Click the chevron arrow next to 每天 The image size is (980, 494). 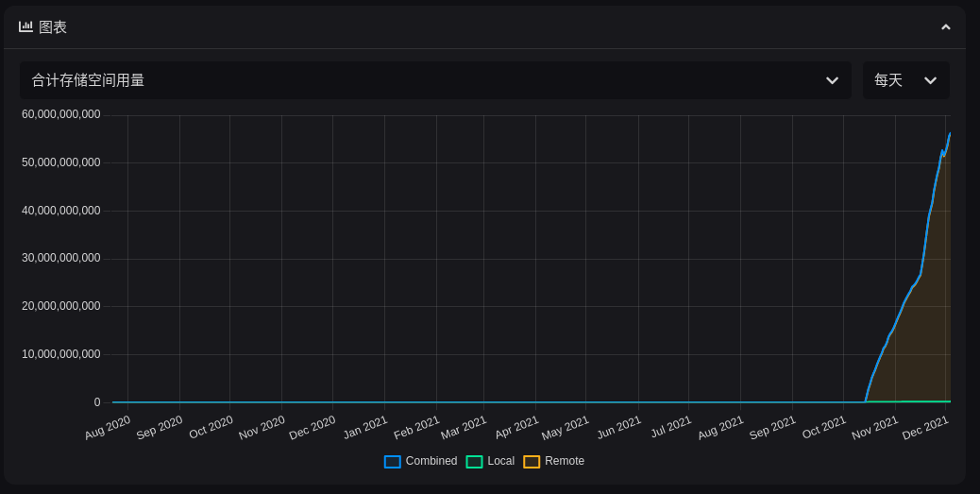[x=930, y=80]
